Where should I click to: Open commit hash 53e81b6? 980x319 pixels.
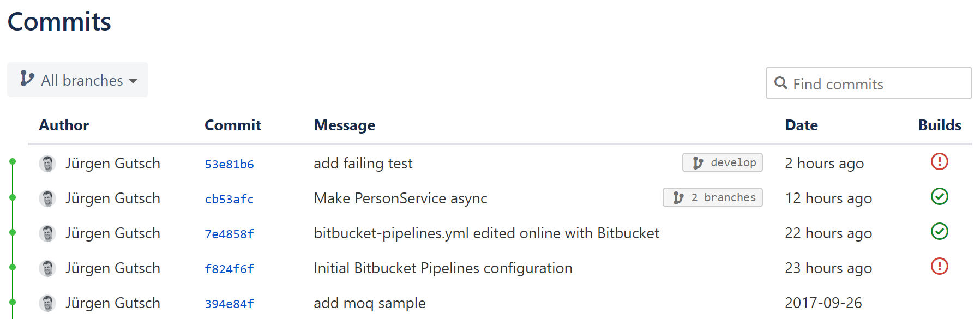pyautogui.click(x=229, y=164)
